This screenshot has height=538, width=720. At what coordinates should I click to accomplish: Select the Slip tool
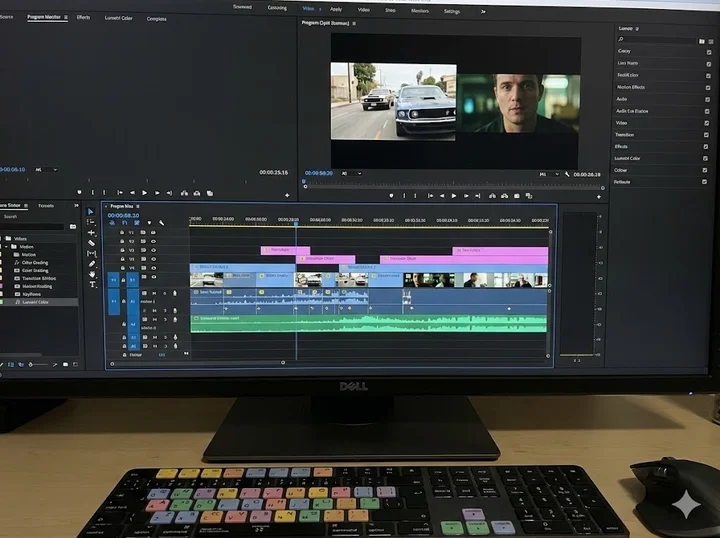(92, 253)
